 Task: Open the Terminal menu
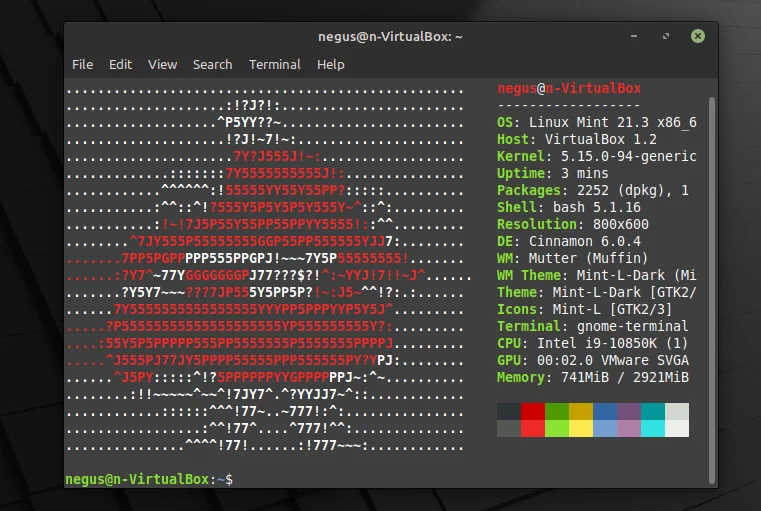(x=274, y=64)
